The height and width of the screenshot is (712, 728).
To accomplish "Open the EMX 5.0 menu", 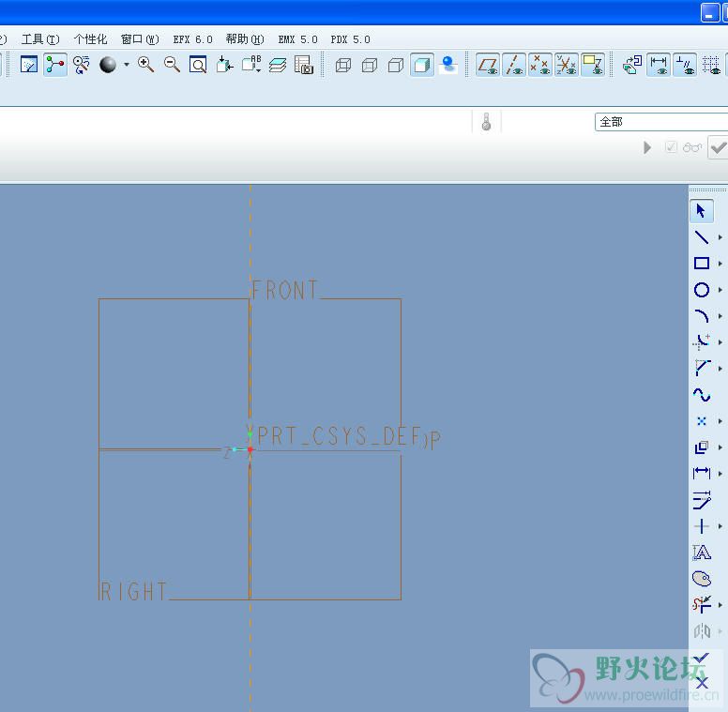I will 298,39.
